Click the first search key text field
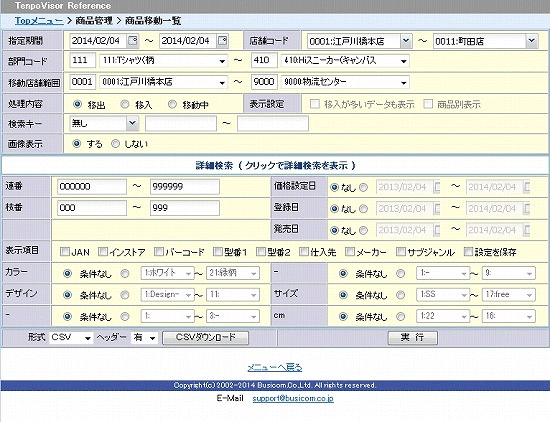Image resolution: width=550 pixels, height=422 pixels. tap(181, 123)
